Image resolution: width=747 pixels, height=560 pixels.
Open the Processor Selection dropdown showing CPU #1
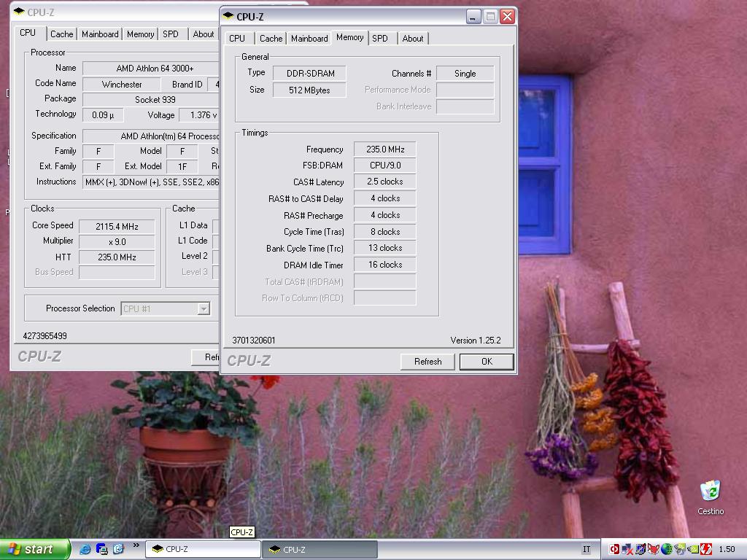(x=166, y=308)
